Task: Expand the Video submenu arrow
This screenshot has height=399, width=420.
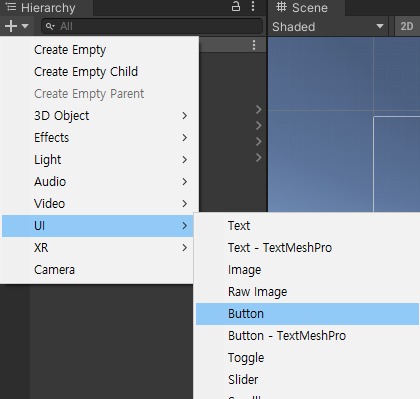Action: pos(185,204)
